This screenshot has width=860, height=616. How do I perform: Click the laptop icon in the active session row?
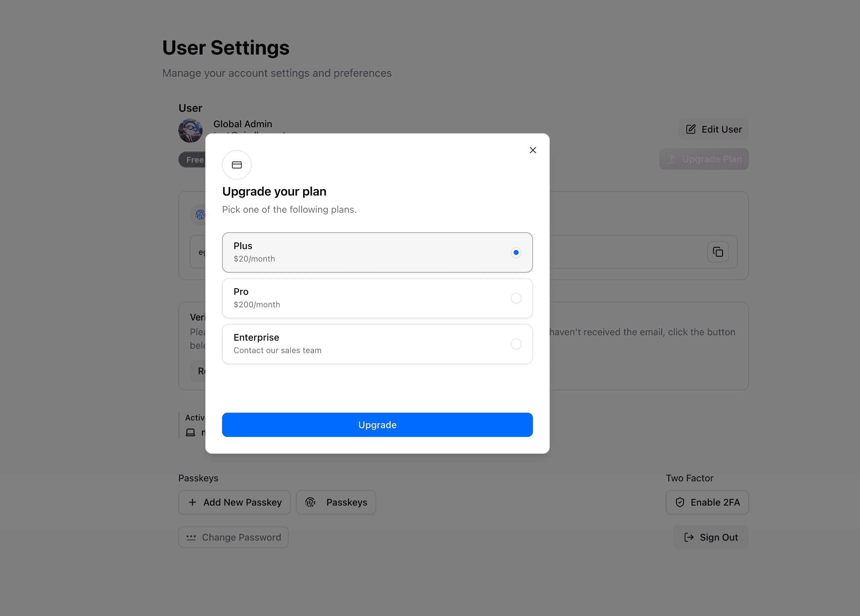(190, 432)
